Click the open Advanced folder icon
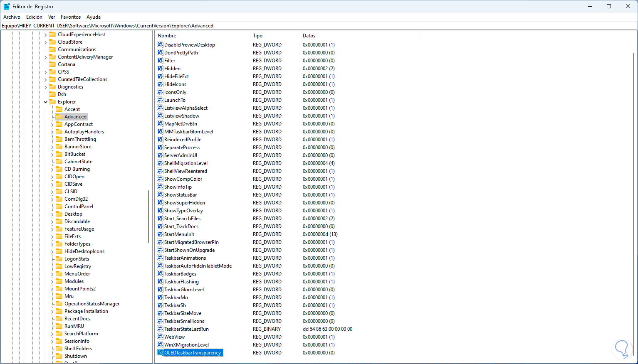638x364 pixels. tap(59, 117)
